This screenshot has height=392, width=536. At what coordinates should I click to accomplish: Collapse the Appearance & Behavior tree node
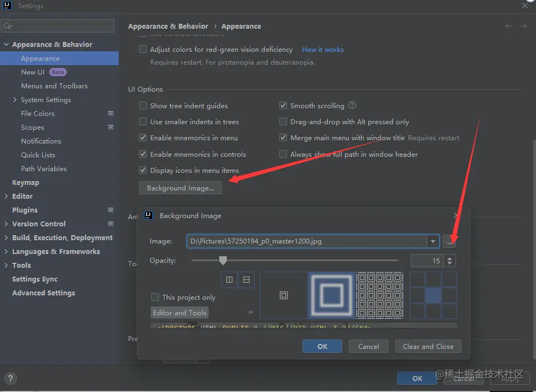(6, 44)
